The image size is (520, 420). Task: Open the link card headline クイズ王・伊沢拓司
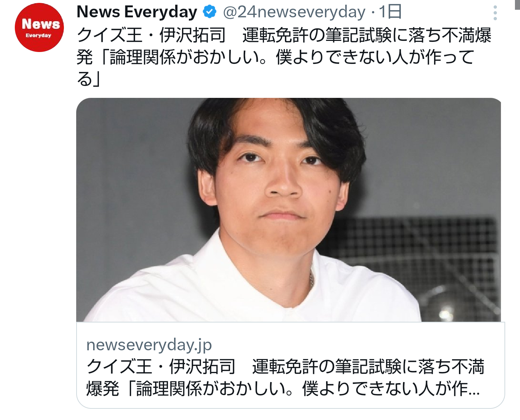[x=285, y=367]
